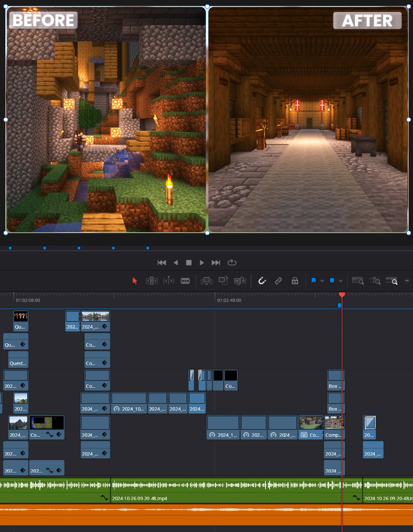413x532 pixels.
Task: Click the keyframe diamond on the top-left 'Qu...' clip
Action: coord(22,344)
